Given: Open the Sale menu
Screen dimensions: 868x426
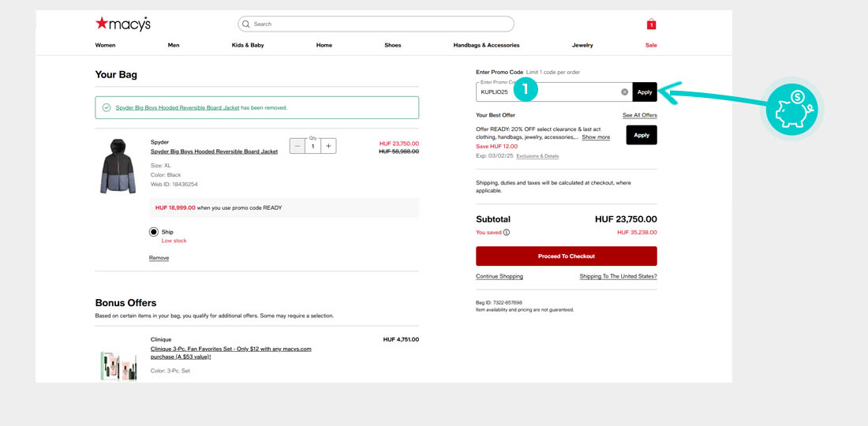Looking at the screenshot, I should point(651,45).
